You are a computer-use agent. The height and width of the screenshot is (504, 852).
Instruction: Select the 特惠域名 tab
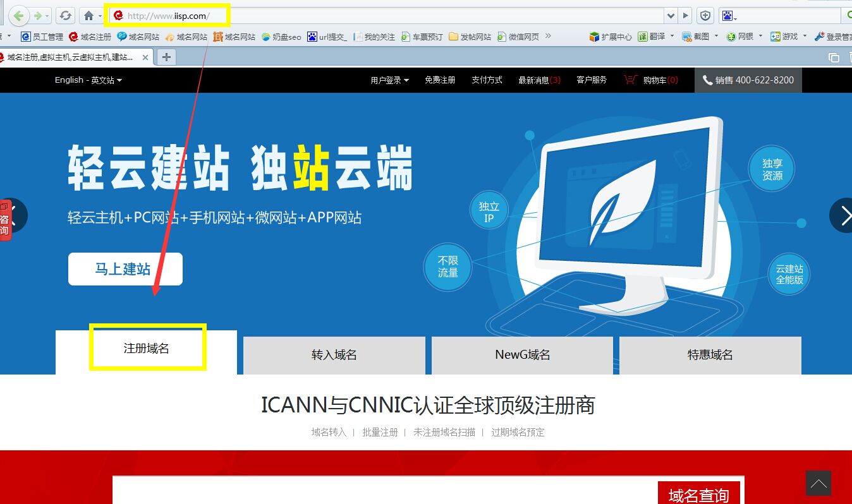point(710,355)
